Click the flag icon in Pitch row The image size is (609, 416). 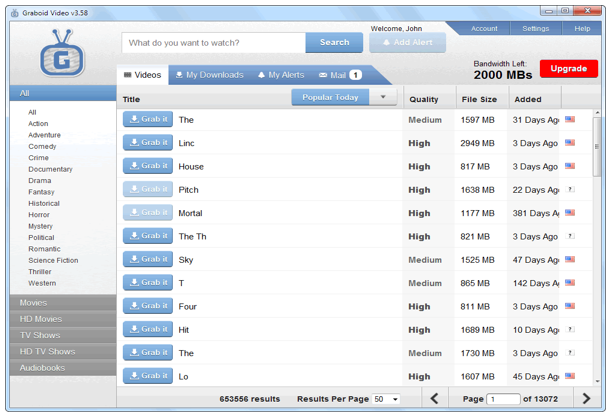(571, 190)
